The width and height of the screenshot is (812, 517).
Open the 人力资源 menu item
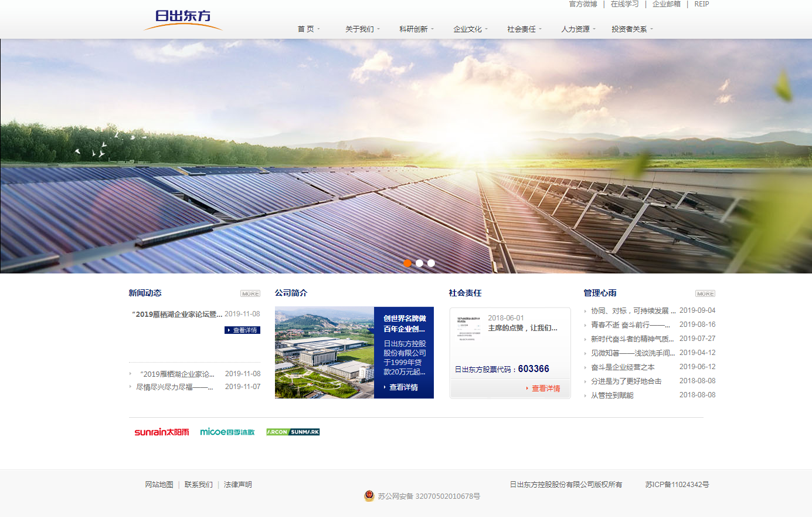pos(577,29)
